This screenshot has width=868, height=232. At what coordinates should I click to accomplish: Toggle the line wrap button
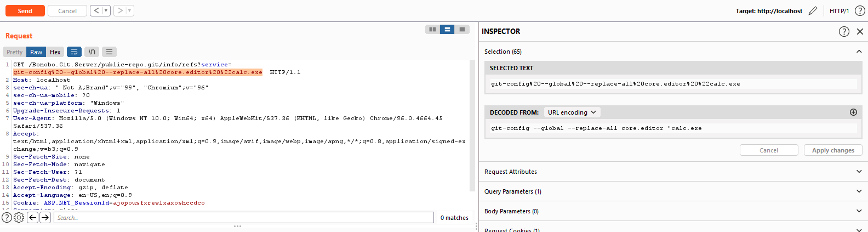74,52
